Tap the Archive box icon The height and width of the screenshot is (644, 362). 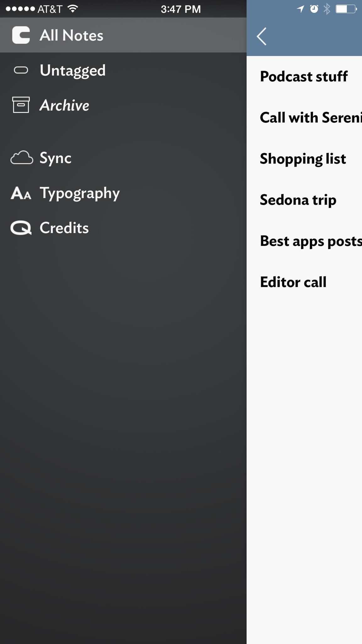pos(21,105)
